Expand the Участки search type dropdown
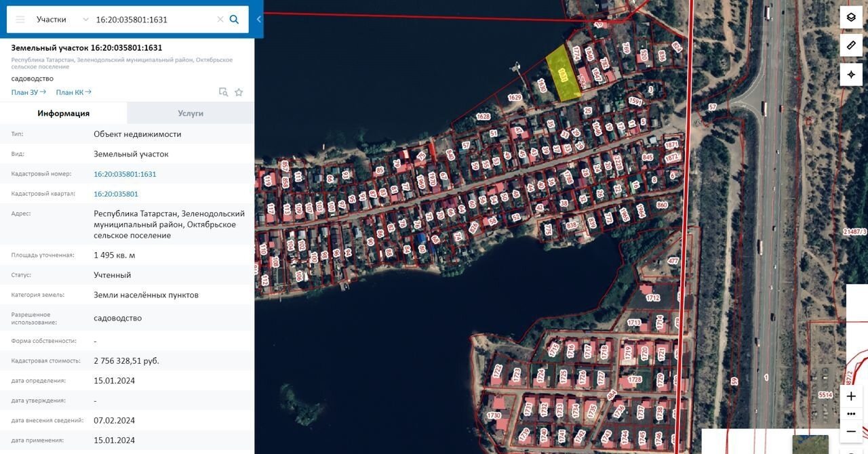 tap(62, 20)
